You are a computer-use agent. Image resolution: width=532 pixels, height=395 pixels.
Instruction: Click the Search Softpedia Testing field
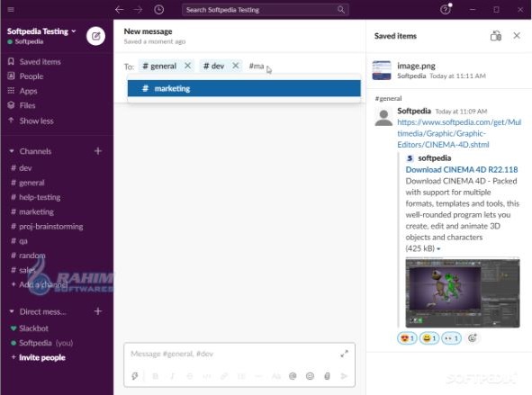point(266,10)
